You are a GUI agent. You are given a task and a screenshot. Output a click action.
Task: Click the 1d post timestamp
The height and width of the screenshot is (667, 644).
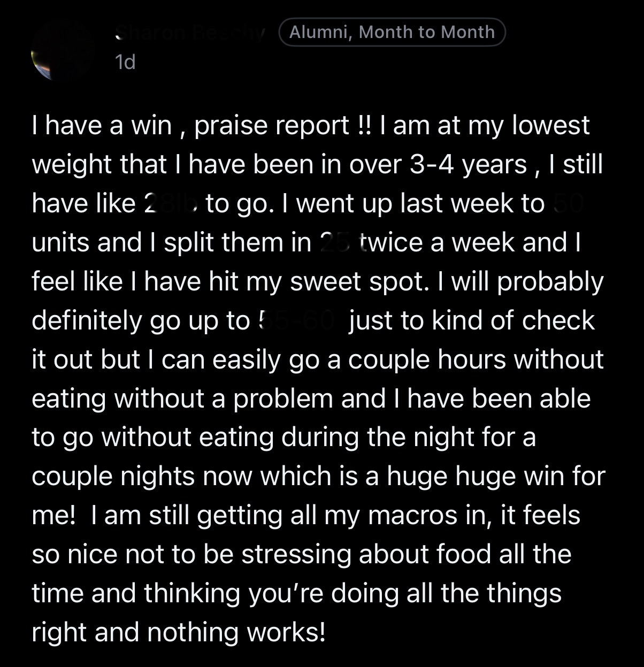pyautogui.click(x=125, y=63)
